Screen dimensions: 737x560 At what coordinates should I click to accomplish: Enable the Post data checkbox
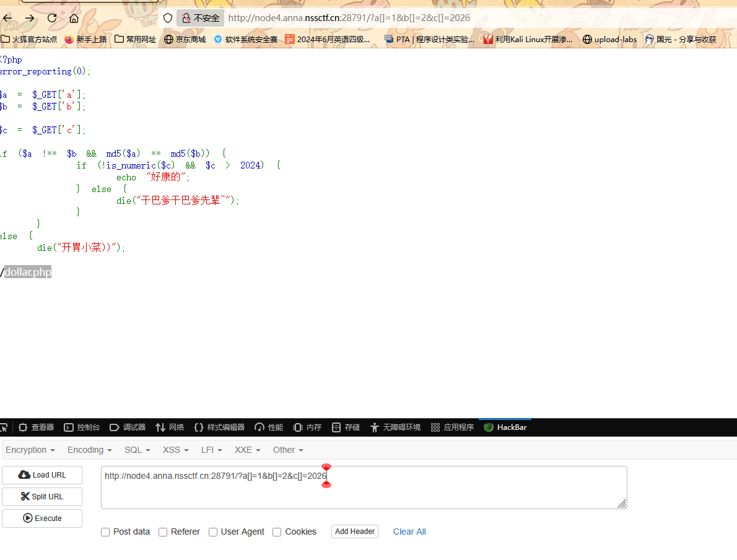pyautogui.click(x=105, y=532)
